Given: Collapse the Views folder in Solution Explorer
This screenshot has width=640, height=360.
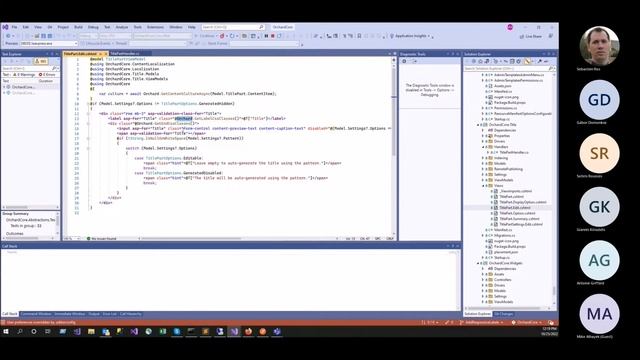Looking at the screenshot, I should (484, 185).
